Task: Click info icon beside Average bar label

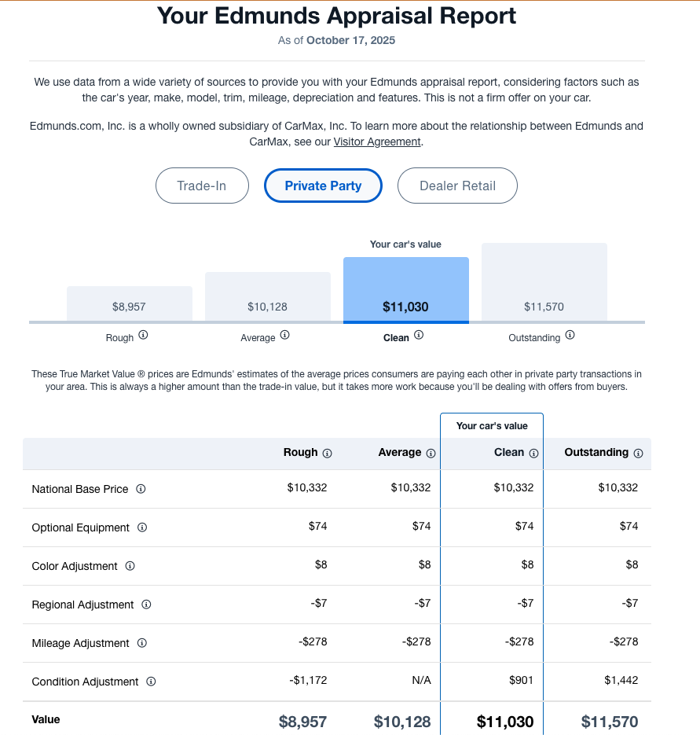Action: click(285, 335)
